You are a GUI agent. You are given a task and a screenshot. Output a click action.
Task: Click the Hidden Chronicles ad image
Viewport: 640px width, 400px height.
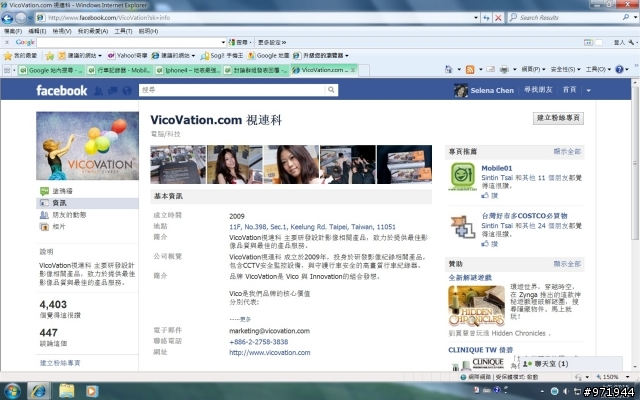click(x=476, y=306)
